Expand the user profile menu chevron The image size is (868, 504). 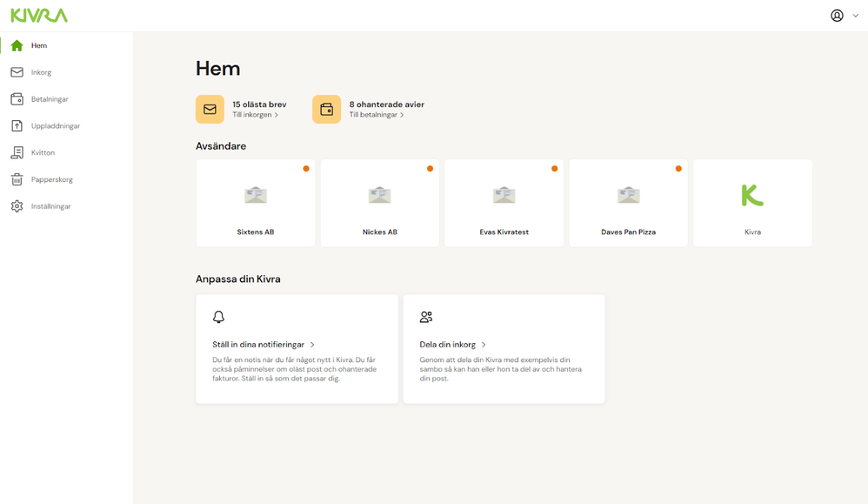pyautogui.click(x=856, y=16)
